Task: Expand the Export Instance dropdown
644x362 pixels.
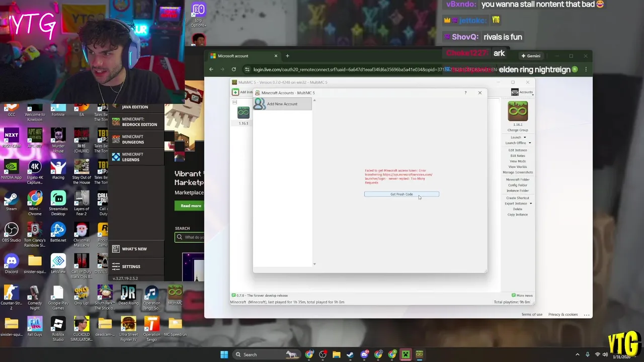Action: [531, 204]
